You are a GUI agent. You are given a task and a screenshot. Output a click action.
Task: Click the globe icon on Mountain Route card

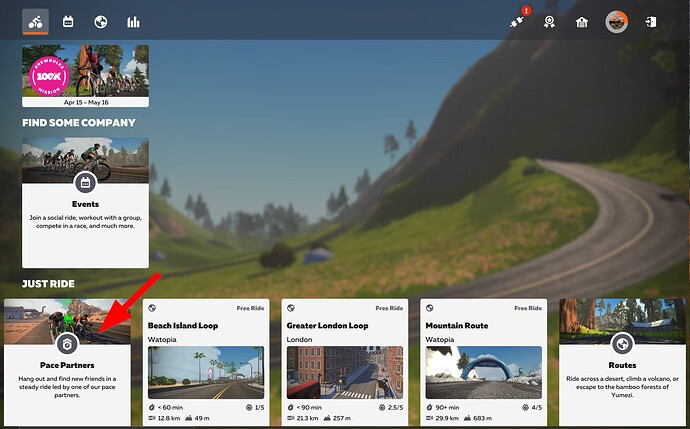(429, 308)
